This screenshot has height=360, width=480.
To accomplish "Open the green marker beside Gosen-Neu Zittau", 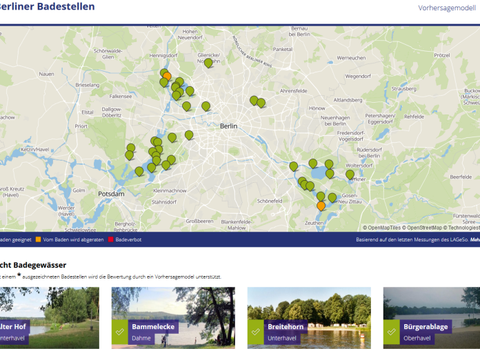I will (x=332, y=197).
